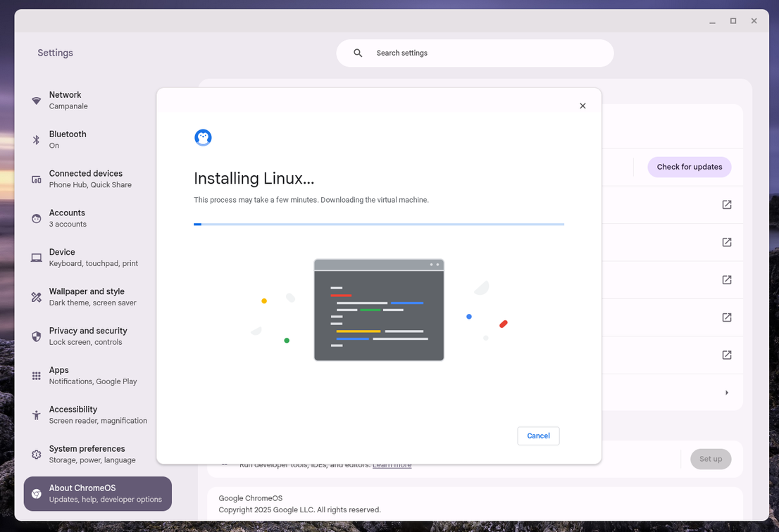
Task: Click 'Campanale' network name text
Action: pyautogui.click(x=68, y=106)
